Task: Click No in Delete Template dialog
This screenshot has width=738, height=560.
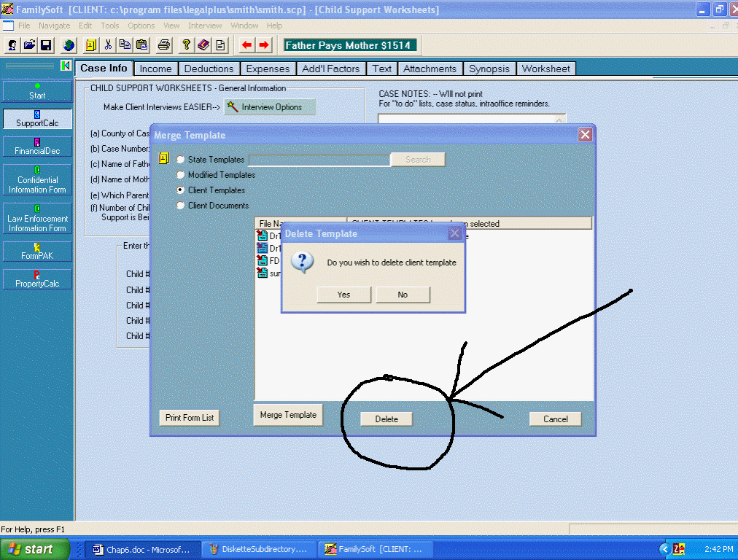Action: [x=403, y=295]
